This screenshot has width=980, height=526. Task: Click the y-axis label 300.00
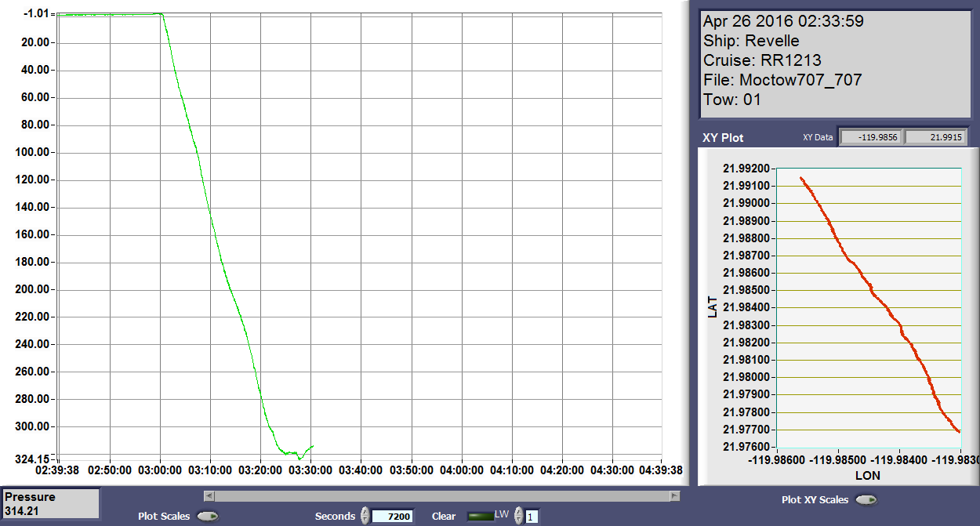34,426
